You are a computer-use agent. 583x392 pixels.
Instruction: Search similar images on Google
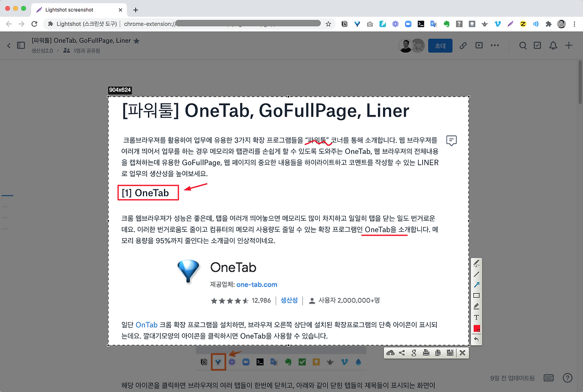[x=414, y=353]
